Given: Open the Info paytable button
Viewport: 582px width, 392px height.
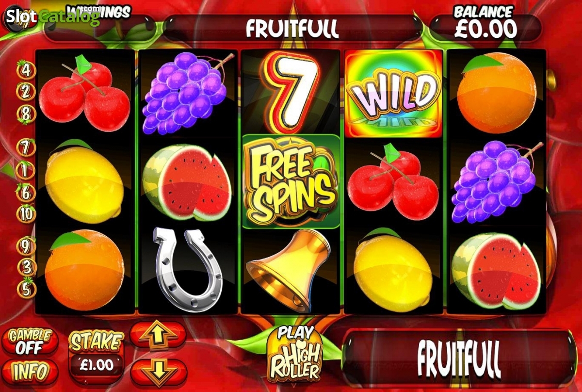Looking at the screenshot, I should coord(30,372).
